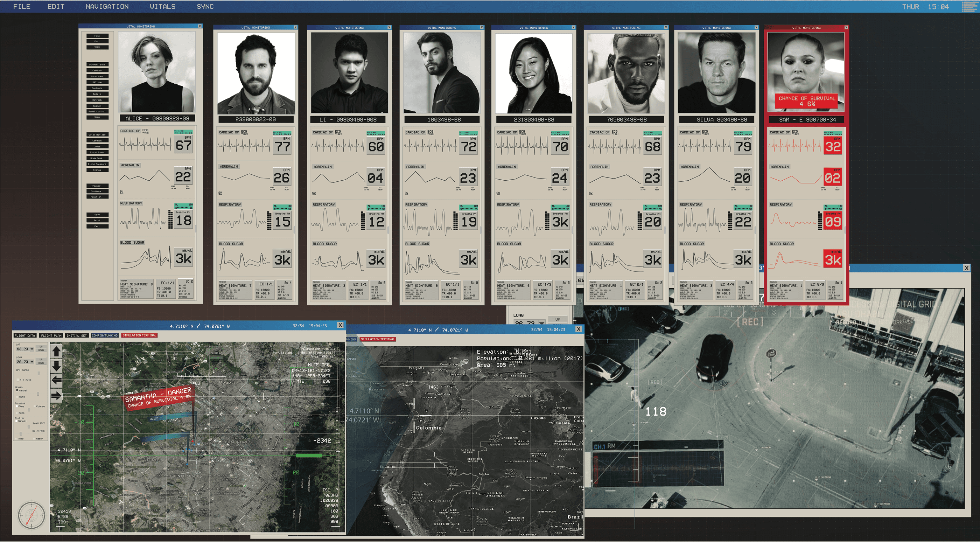Switch to the FLIGHT PLAN tab
The image size is (980, 542).
pos(51,335)
